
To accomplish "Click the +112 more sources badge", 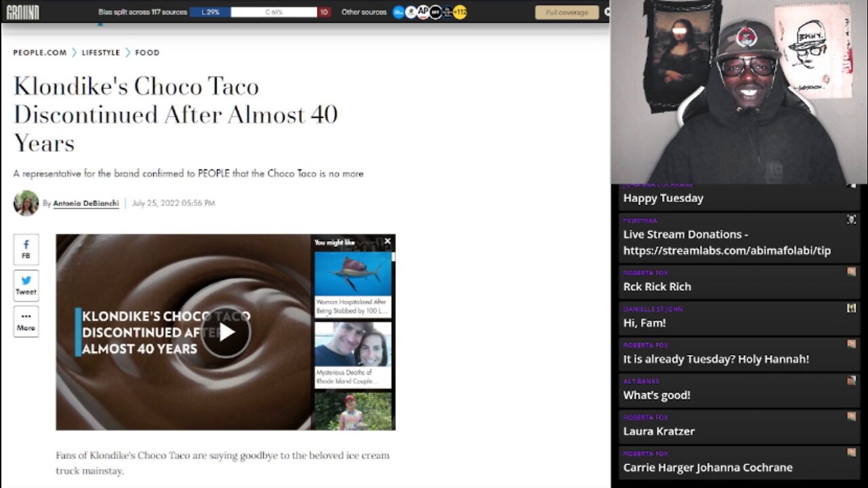I will (460, 12).
